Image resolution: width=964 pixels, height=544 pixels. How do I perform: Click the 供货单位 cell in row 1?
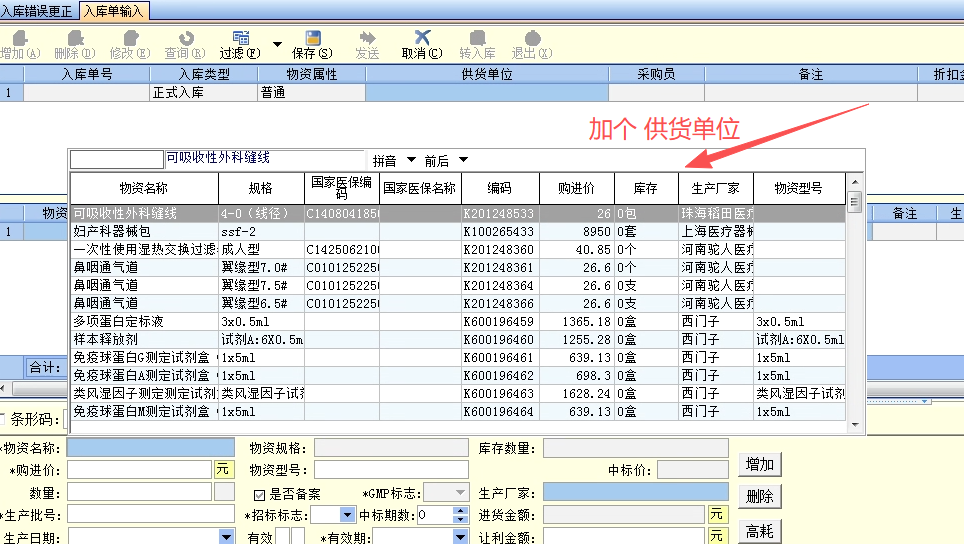(487, 92)
